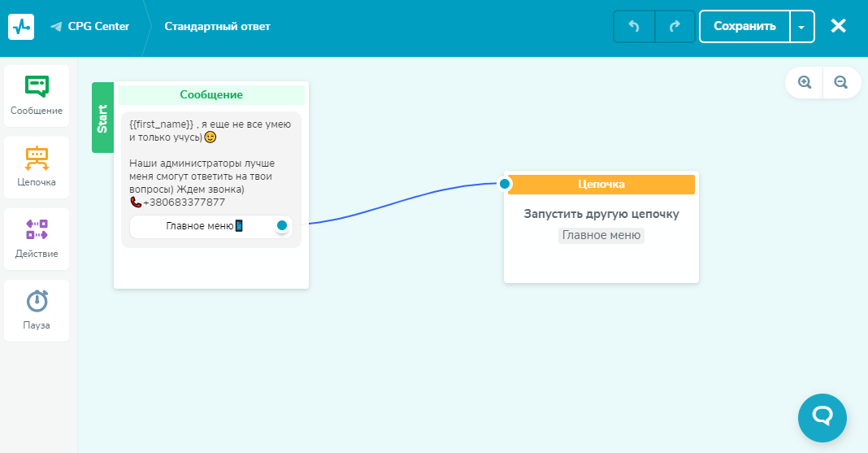Add a Действие block from sidebar
The image size is (868, 453).
(37, 238)
